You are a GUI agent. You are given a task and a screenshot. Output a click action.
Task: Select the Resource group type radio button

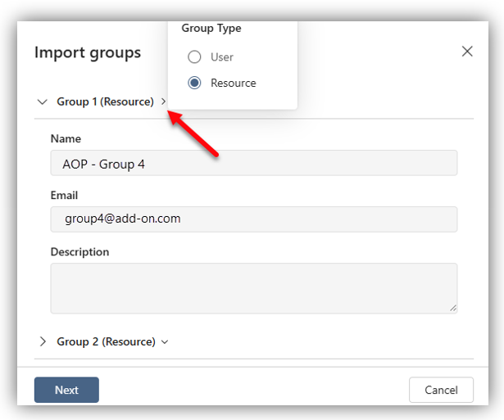point(194,83)
